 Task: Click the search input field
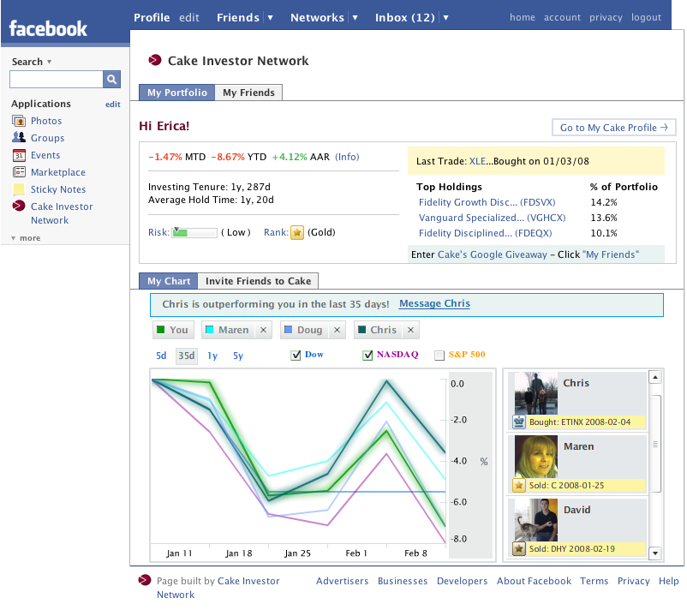pyautogui.click(x=56, y=80)
